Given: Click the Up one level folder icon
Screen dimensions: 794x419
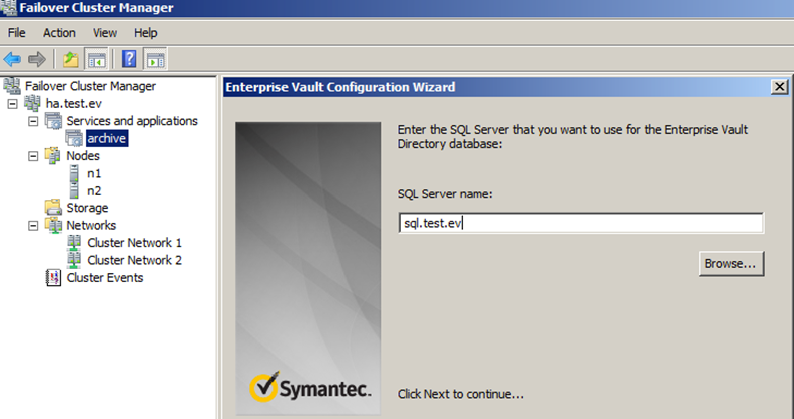Looking at the screenshot, I should (70, 59).
